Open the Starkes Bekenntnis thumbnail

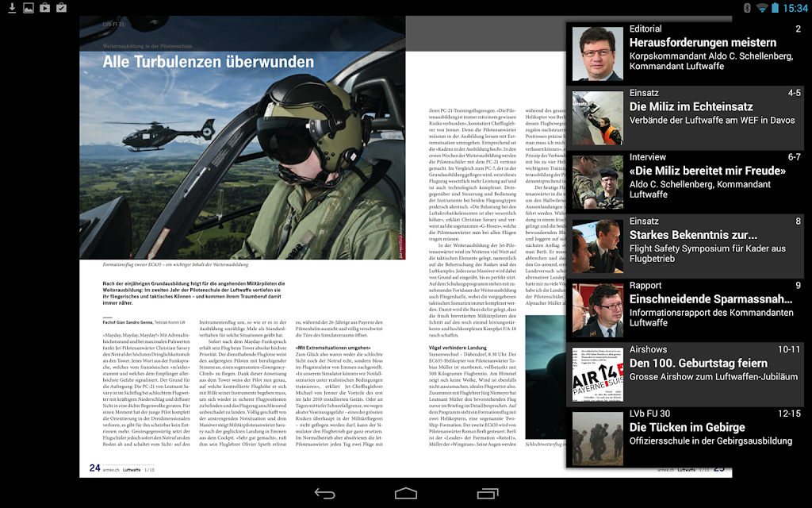tap(598, 247)
